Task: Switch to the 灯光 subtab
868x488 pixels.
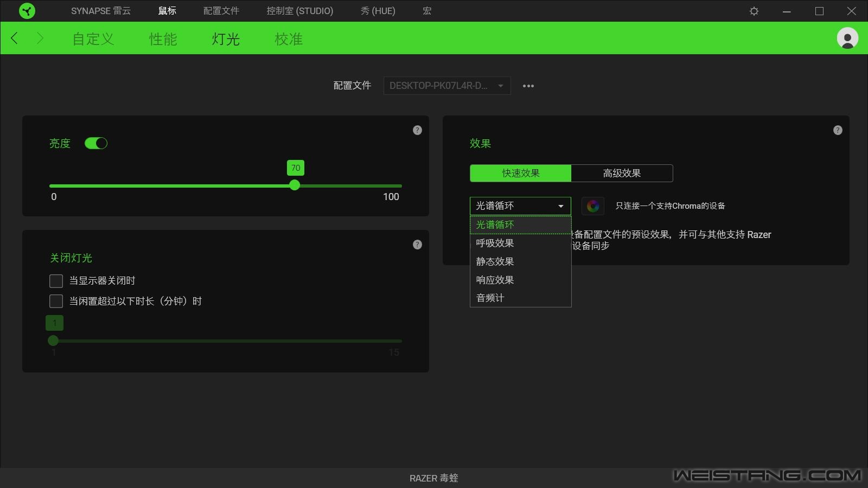Action: tap(226, 39)
